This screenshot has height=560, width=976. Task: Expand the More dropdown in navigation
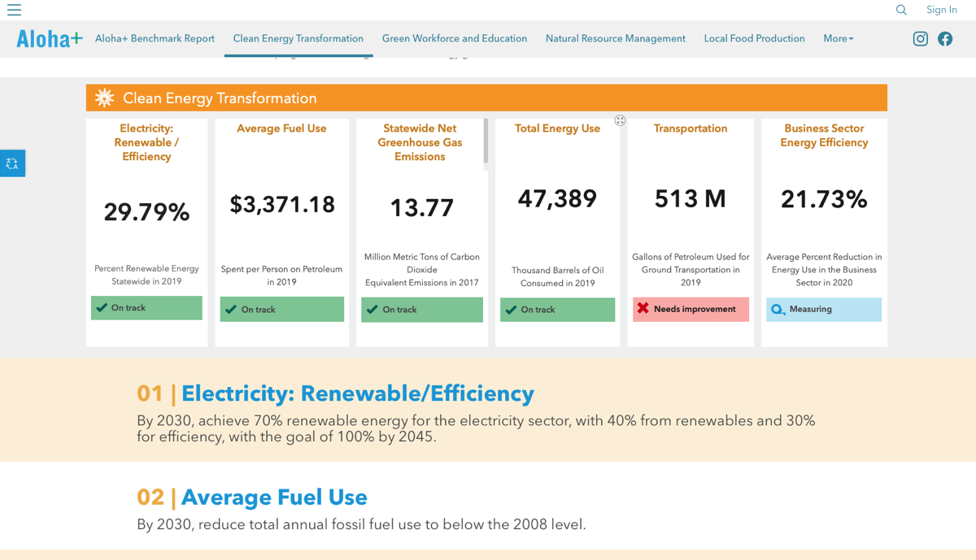point(838,39)
